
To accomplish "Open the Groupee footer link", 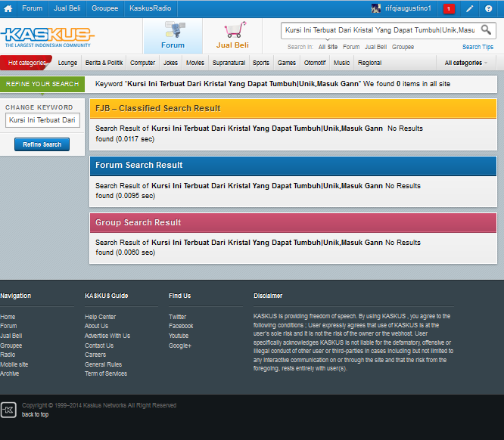I will coord(11,346).
